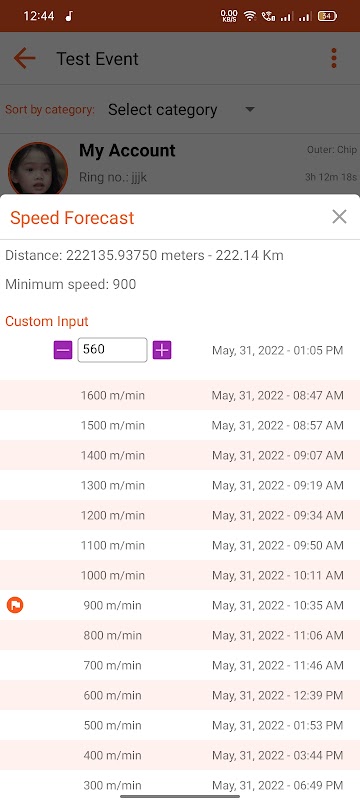Tap the back arrow beside Test Event
This screenshot has width=360, height=800.
pos(24,59)
